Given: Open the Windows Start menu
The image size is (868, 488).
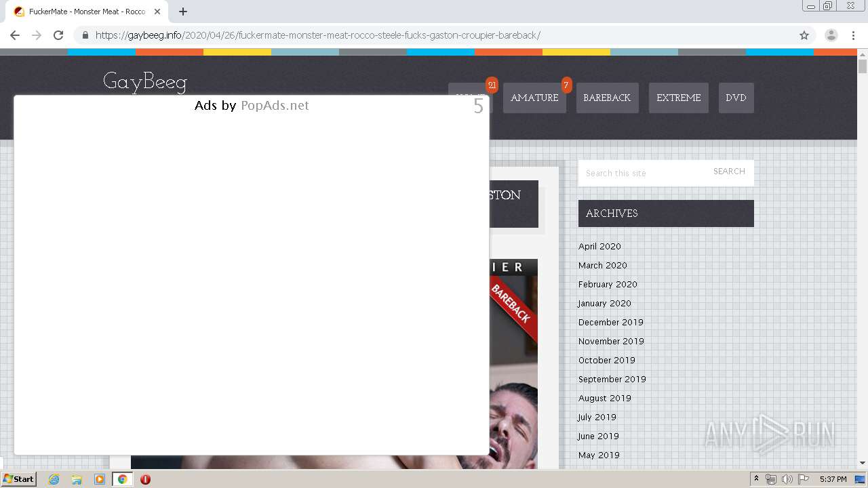Looking at the screenshot, I should coord(18,479).
